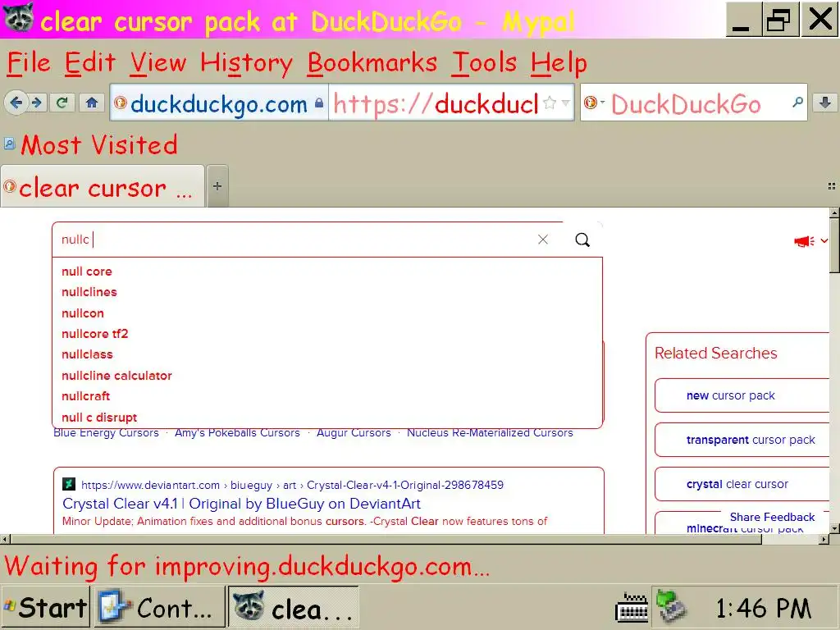This screenshot has width=840, height=630.
Task: Click the Share Feedback link
Action: 772,517
